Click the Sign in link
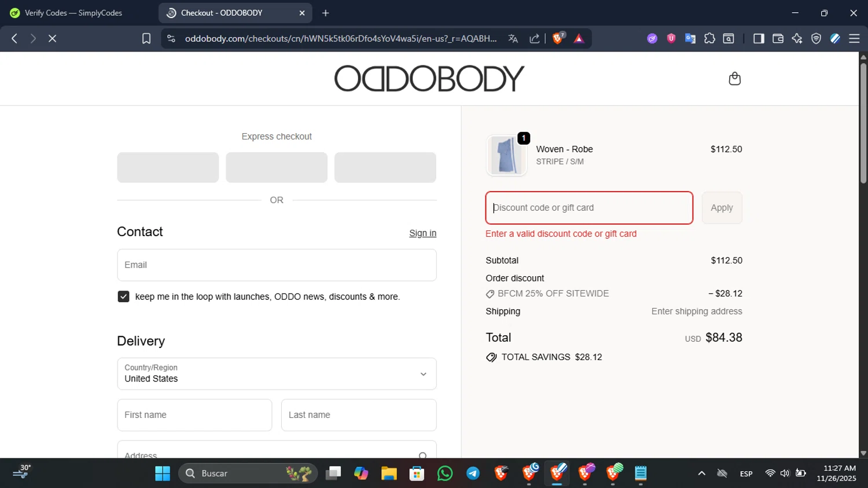 point(422,233)
